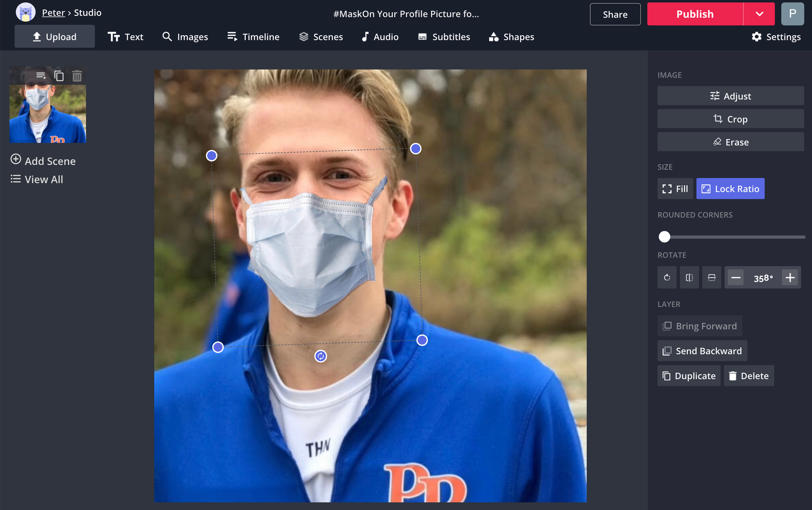Screen dimensions: 812x510
Task: Open the Subtitles tool
Action: 444,37
